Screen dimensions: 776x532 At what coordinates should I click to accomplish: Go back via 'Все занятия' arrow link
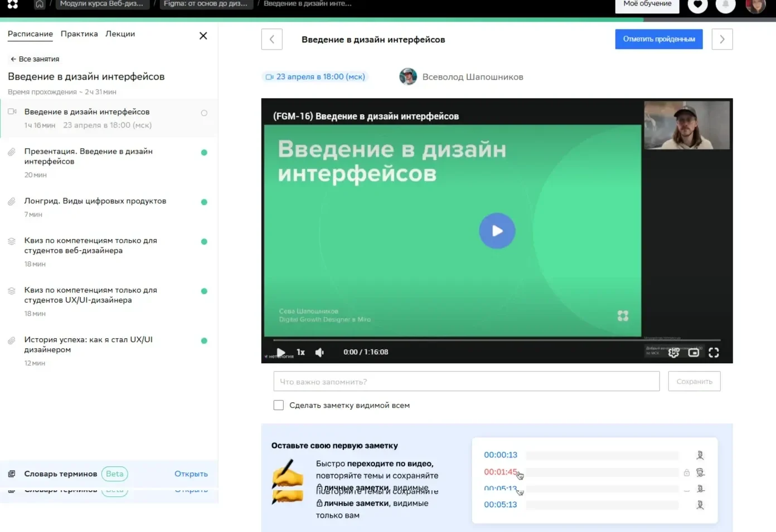coord(35,59)
